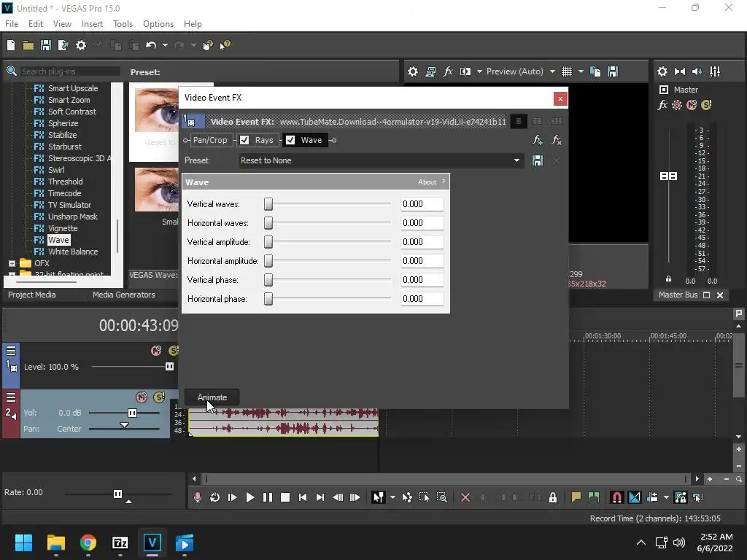The width and height of the screenshot is (747, 560).
Task: Remove selected plug-in from chain
Action: pyautogui.click(x=556, y=140)
